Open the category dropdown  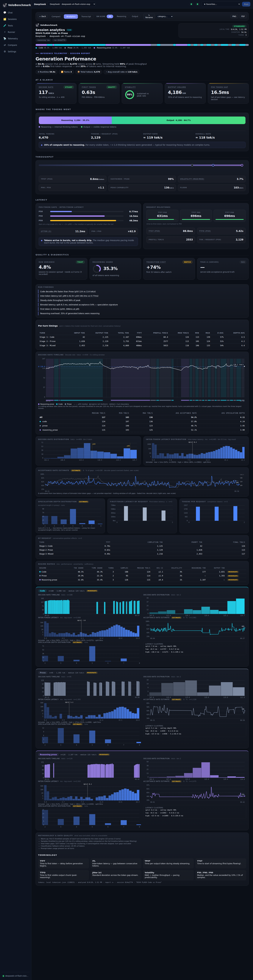click(164, 16)
